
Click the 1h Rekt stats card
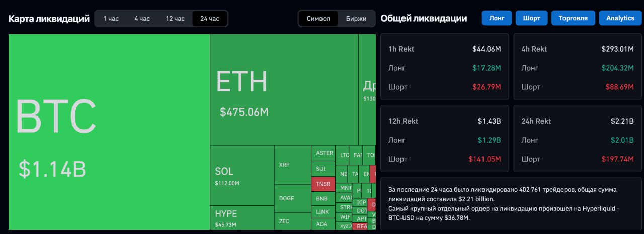pos(444,67)
